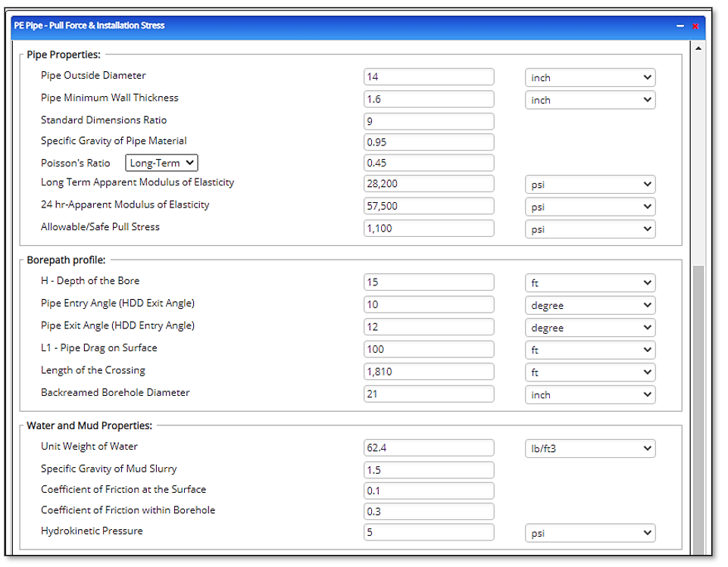The width and height of the screenshot is (728, 567).
Task: Open the Pipe Entry Angle degree dropdown
Action: coord(590,305)
